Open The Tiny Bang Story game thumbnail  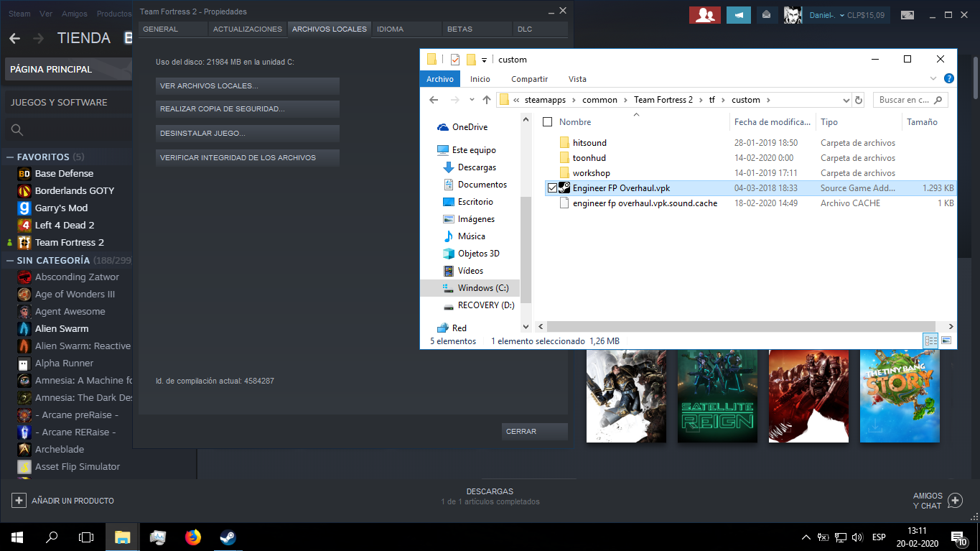coord(900,395)
